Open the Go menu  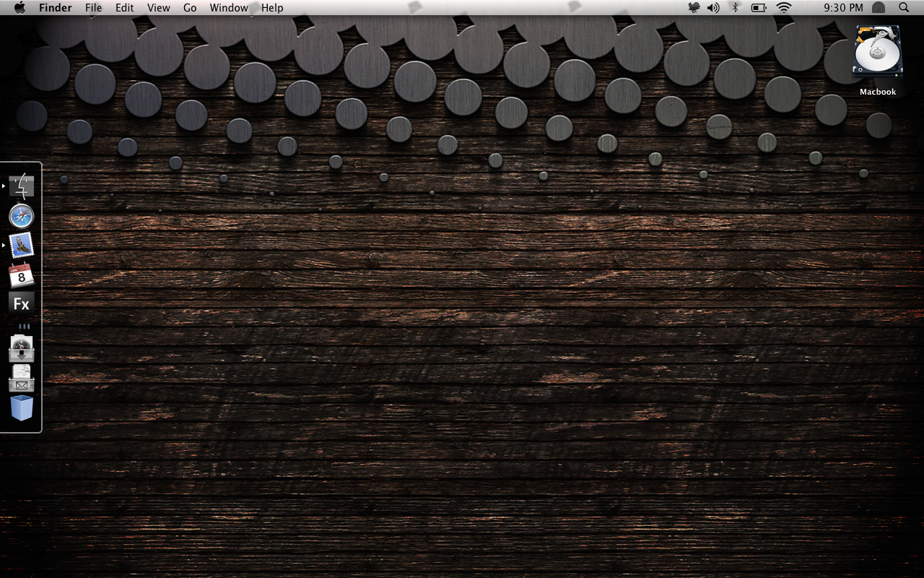tap(190, 7)
